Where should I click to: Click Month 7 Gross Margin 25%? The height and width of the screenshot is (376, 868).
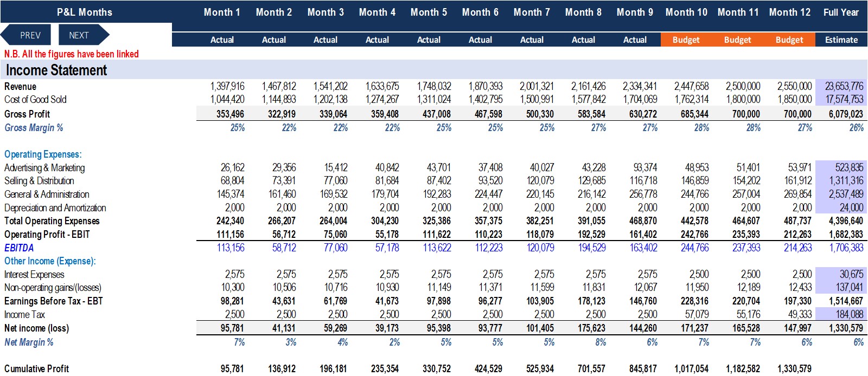point(547,128)
